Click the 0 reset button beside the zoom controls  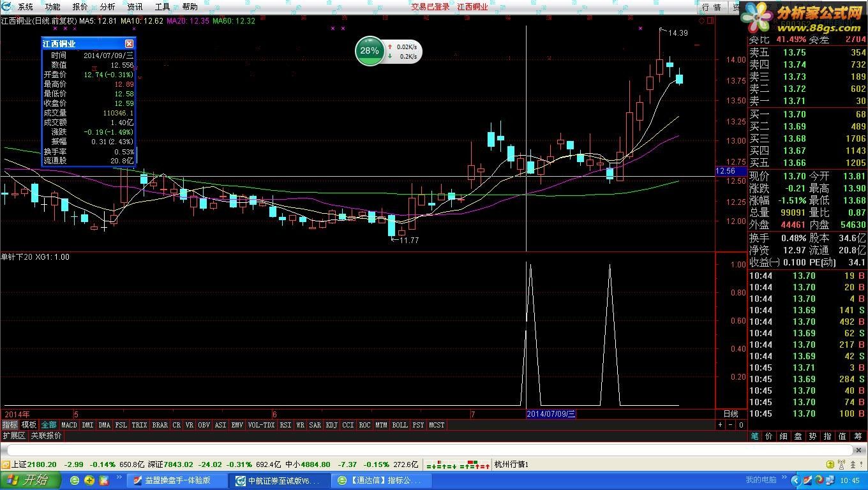[741, 425]
